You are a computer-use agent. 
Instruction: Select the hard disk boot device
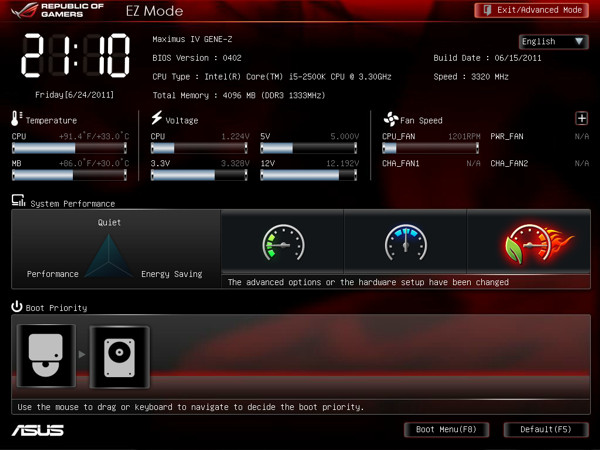click(119, 357)
